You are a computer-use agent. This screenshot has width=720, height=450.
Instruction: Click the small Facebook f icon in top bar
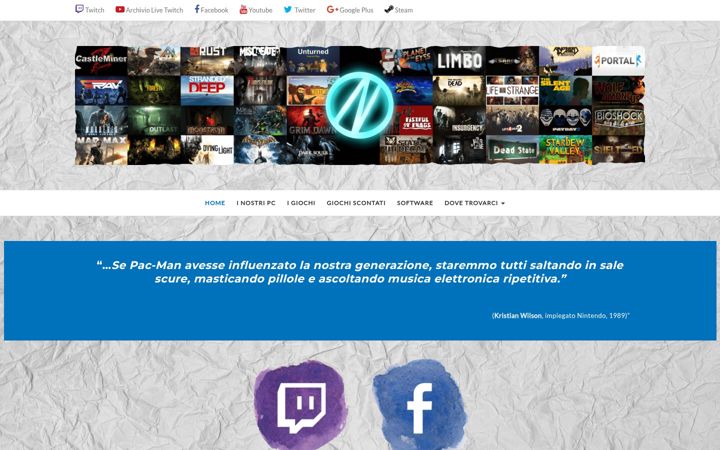197,9
